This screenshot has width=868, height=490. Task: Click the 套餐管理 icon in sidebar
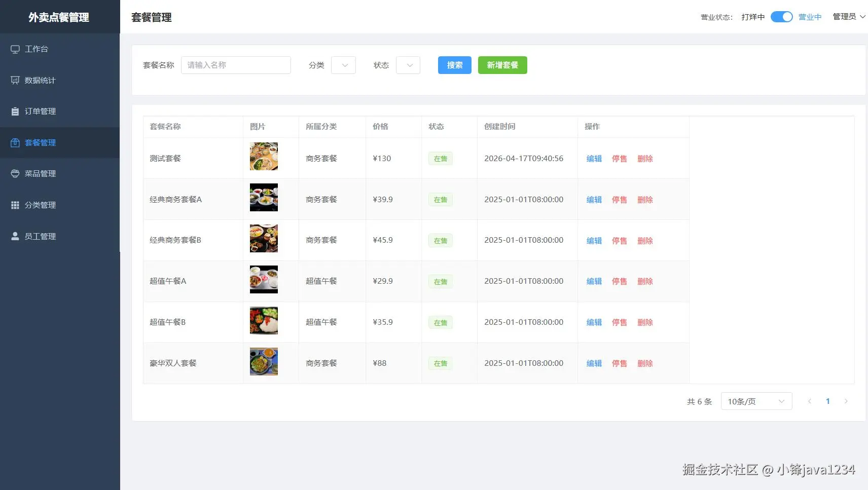[15, 143]
